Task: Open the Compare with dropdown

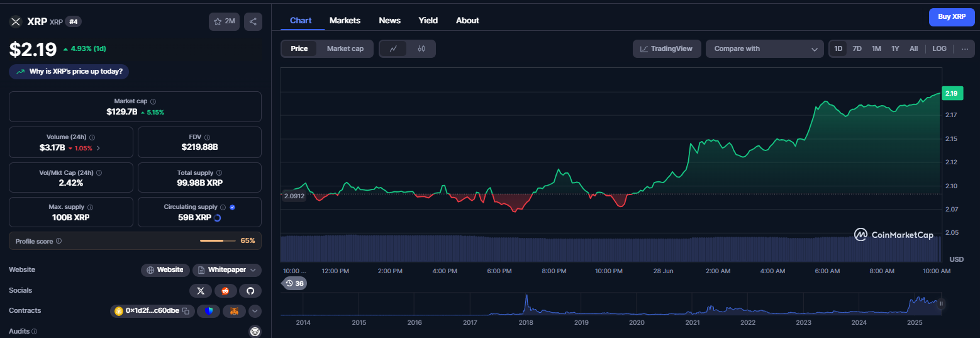Action: click(765, 48)
